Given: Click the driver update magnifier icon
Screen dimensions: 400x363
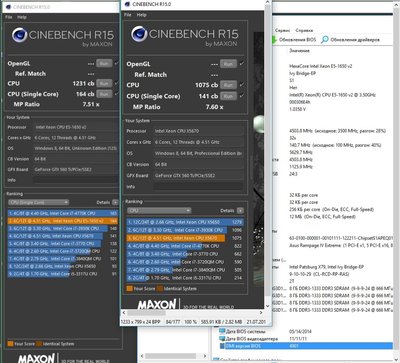Looking at the screenshot, I should click(324, 39).
